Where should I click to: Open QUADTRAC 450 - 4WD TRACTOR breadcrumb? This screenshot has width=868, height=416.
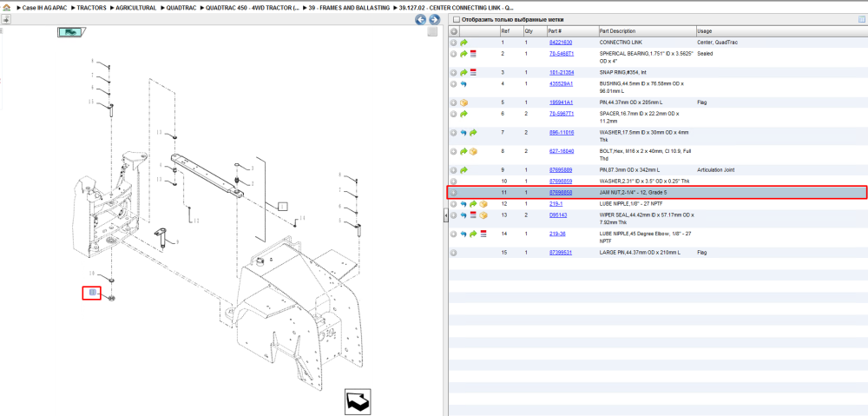coord(253,9)
